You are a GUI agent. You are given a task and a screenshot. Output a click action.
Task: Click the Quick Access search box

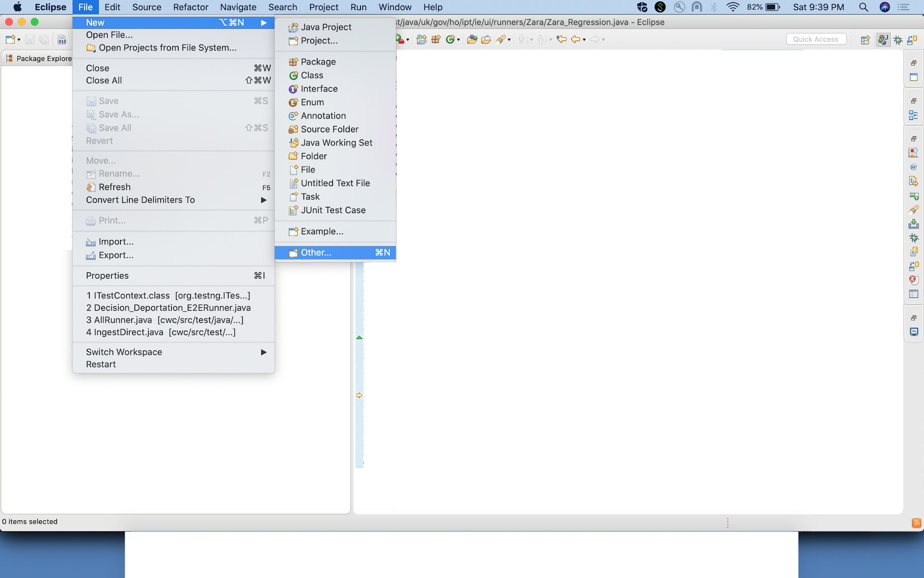tap(816, 39)
